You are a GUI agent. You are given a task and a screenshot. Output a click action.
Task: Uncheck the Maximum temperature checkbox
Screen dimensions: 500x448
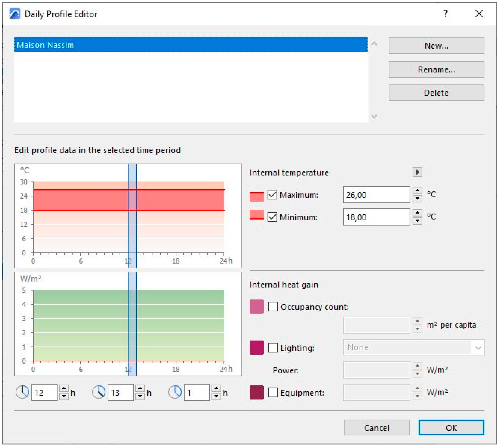pos(272,195)
